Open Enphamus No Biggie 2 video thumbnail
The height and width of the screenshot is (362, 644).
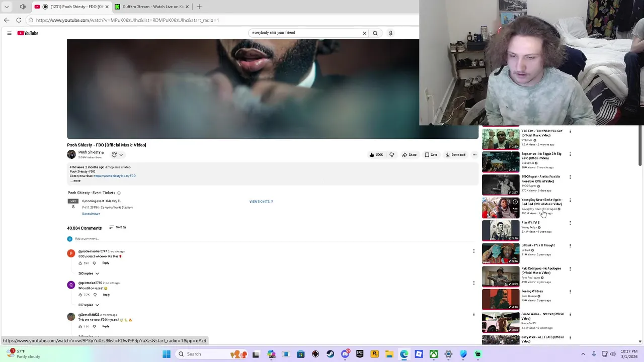point(501,162)
